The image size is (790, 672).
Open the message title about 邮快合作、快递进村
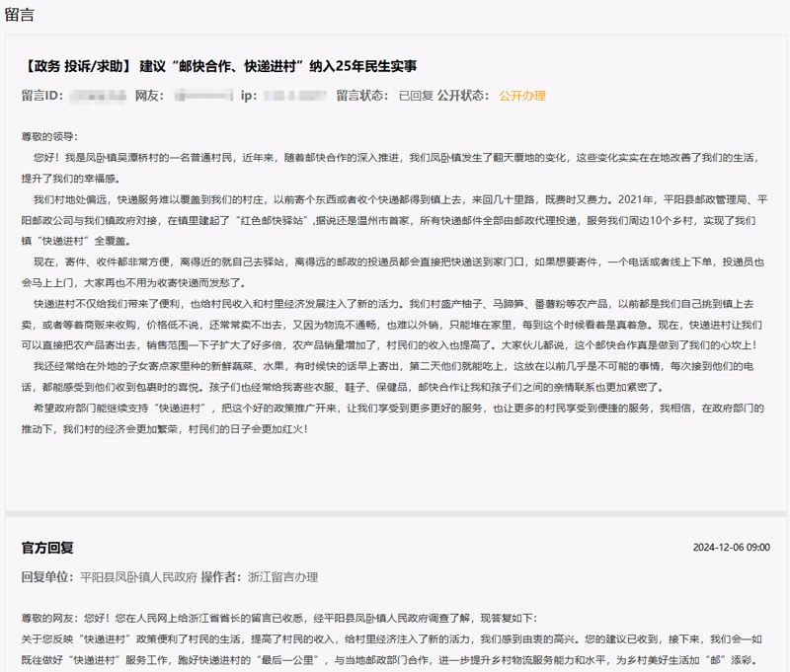(x=219, y=66)
